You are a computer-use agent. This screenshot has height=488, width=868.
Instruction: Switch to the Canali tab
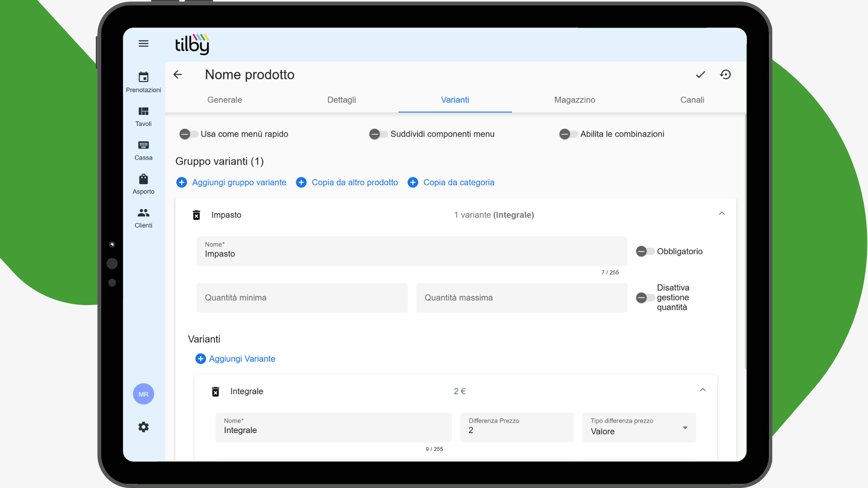692,100
